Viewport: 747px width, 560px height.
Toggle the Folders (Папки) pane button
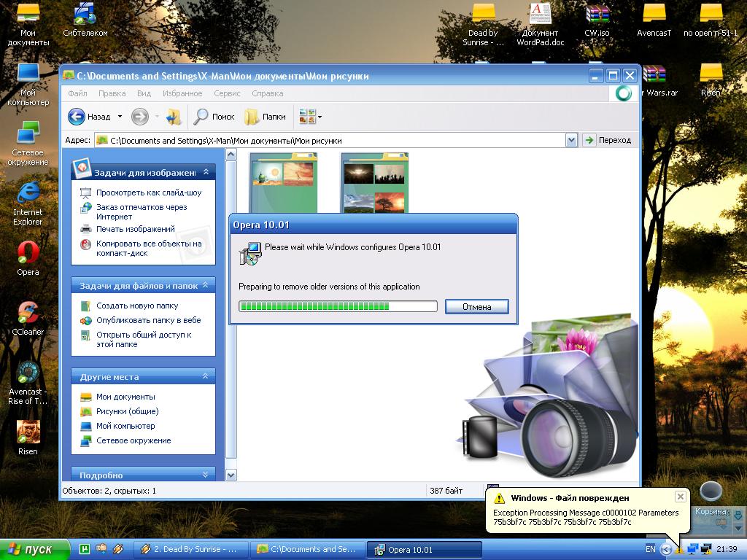pos(265,117)
